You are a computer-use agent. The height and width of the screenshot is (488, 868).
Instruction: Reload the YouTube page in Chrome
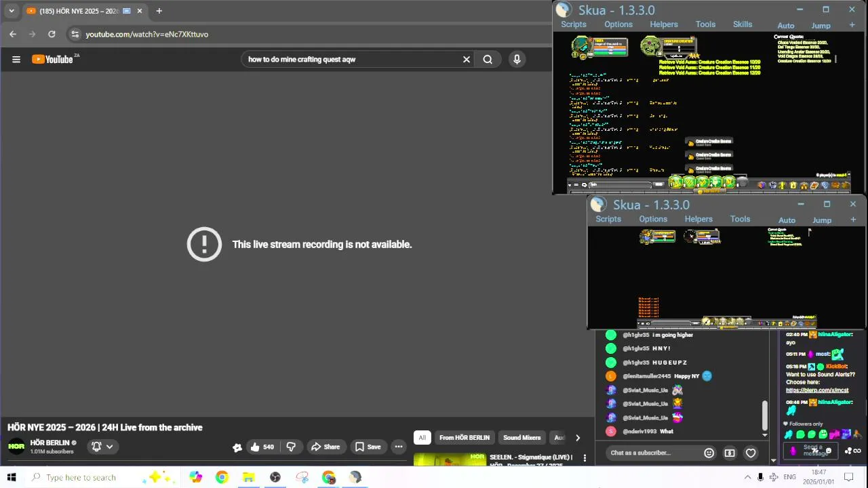click(52, 34)
